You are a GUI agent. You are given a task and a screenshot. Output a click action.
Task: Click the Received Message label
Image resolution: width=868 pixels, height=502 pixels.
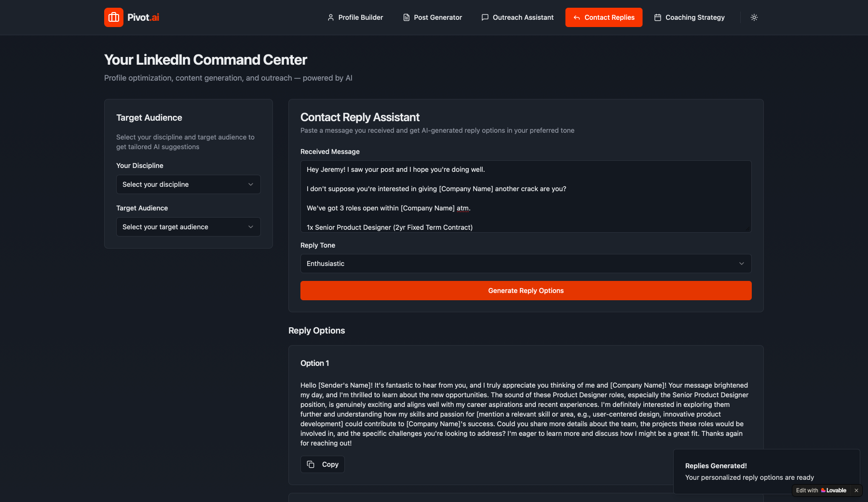[x=330, y=152]
